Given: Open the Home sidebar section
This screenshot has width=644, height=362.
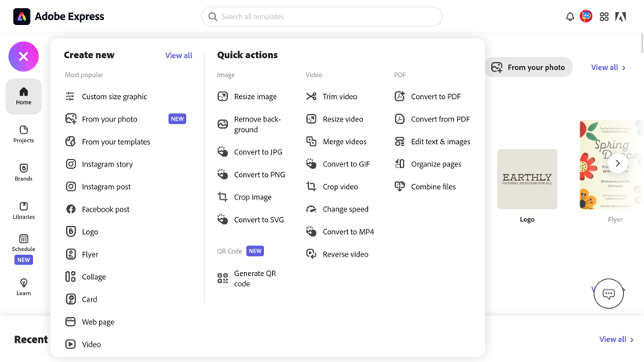Looking at the screenshot, I should pos(23,97).
